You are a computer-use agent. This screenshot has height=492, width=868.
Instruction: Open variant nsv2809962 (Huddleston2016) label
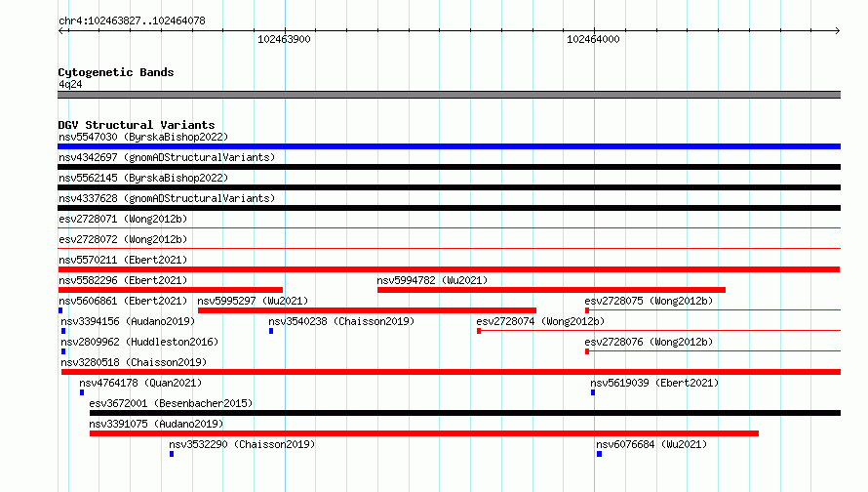pyautogui.click(x=139, y=342)
